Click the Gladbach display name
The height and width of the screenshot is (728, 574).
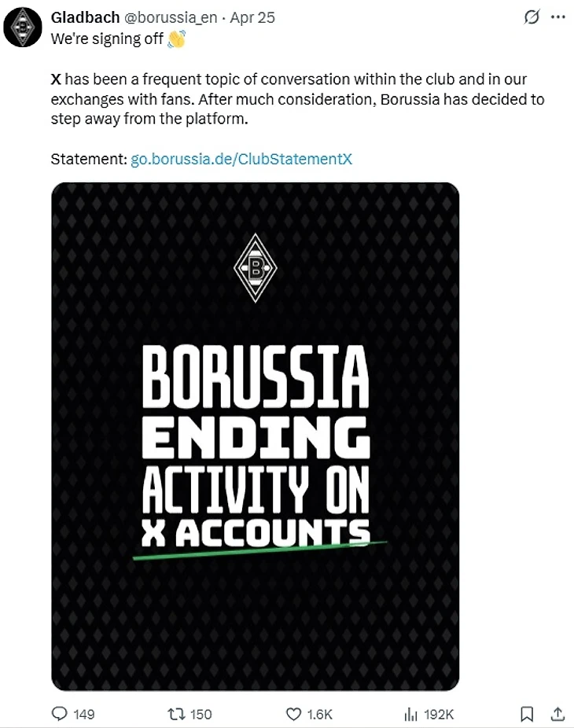(85, 17)
